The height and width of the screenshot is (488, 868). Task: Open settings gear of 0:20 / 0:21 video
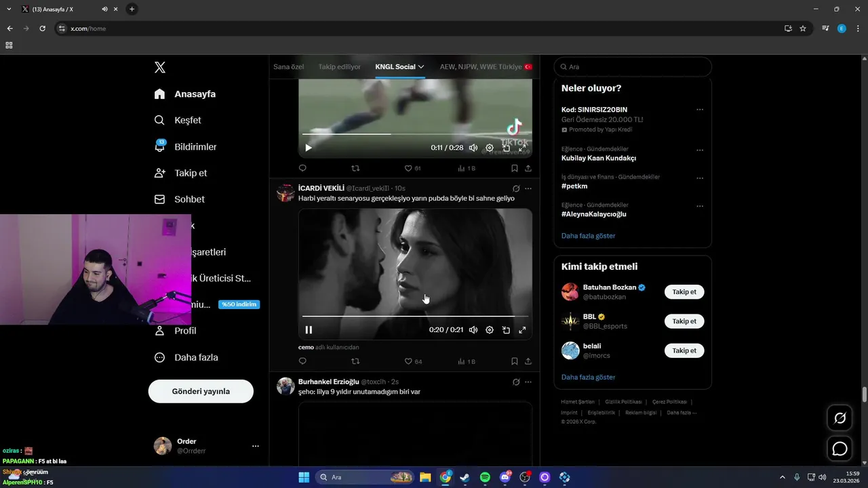[x=490, y=330]
